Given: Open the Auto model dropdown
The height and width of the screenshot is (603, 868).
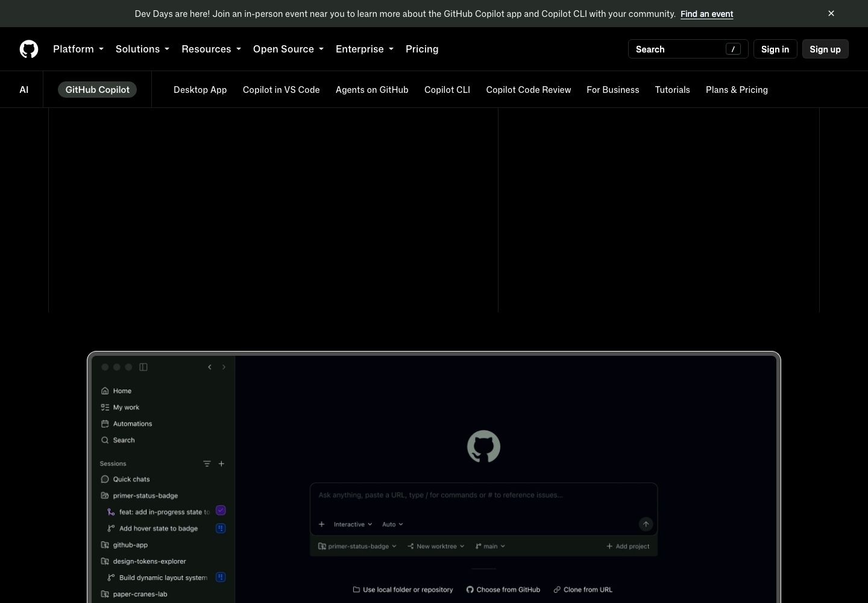Looking at the screenshot, I should [x=392, y=524].
